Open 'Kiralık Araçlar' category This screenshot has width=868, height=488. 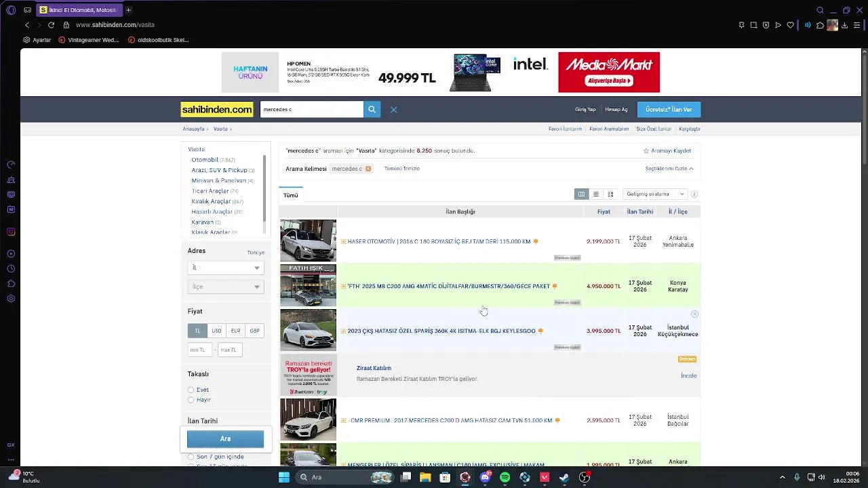(x=212, y=201)
